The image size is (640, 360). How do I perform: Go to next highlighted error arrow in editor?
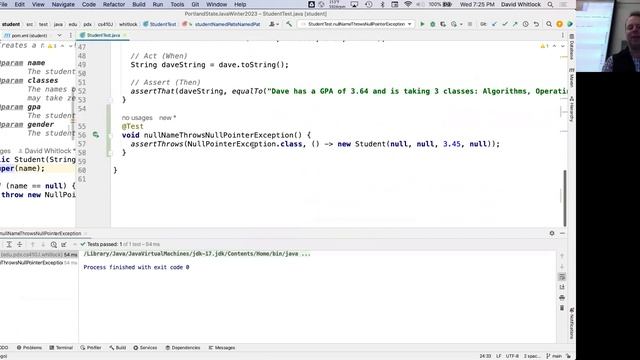tap(562, 46)
